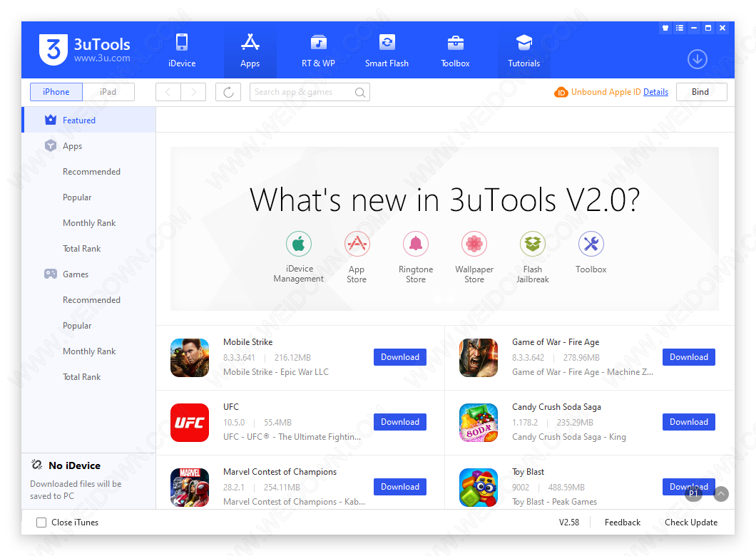
Task: Click the No iDevice status label
Action: tap(75, 465)
